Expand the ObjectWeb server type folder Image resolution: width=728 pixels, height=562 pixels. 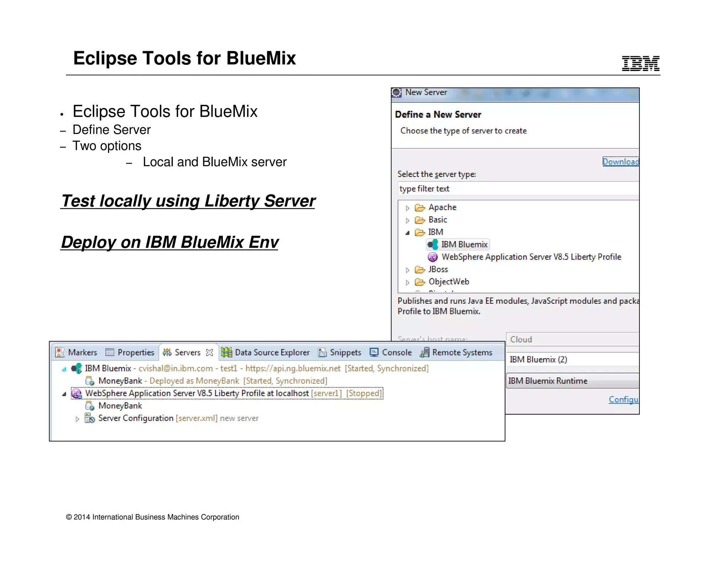click(x=408, y=283)
